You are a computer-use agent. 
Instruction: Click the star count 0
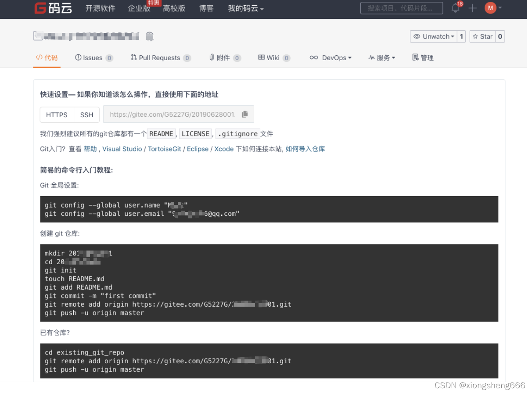click(500, 36)
